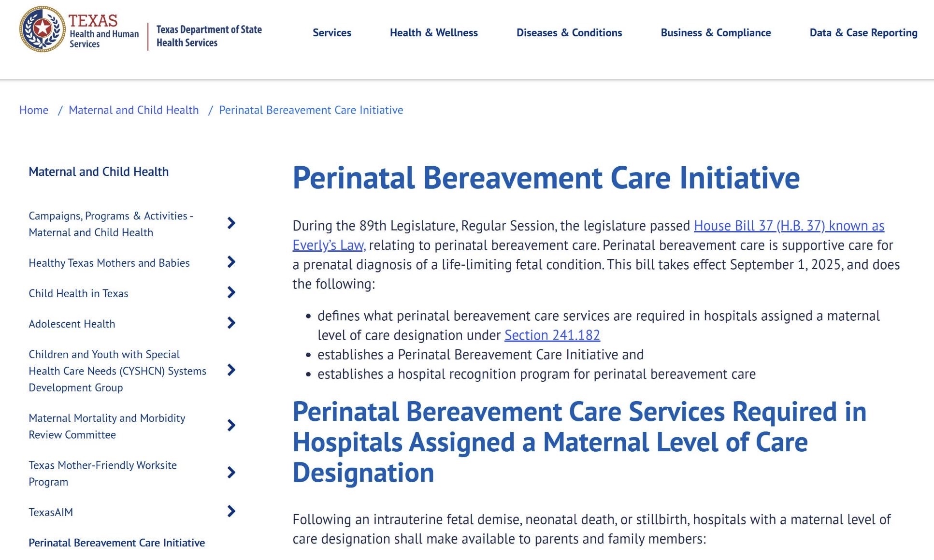Click 'establishes a hospital recognition program' bullet
This screenshot has height=560, width=934.
tap(536, 374)
